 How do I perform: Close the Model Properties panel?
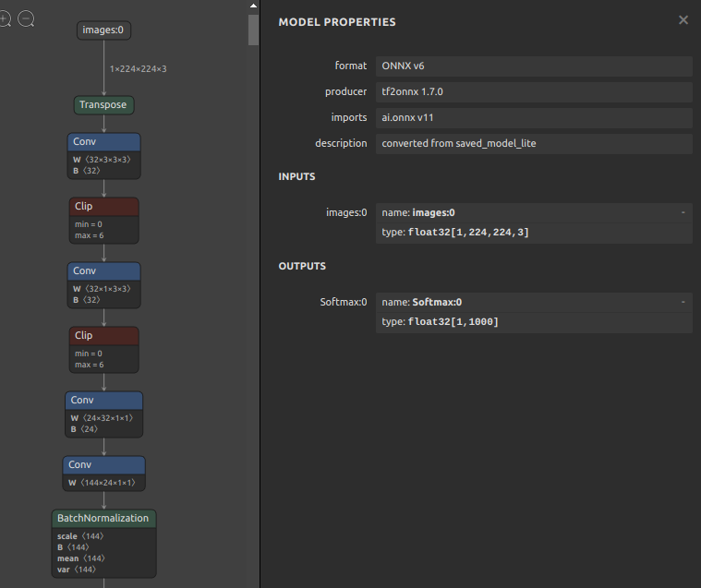683,20
